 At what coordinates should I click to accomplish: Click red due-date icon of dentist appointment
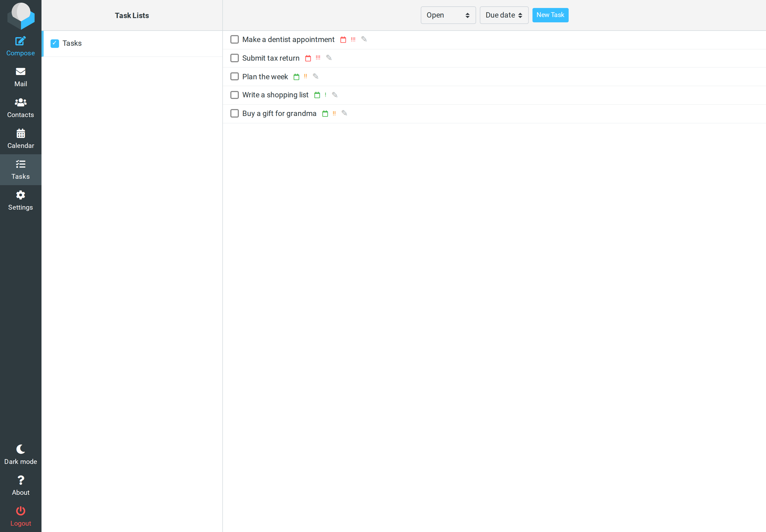pos(343,40)
